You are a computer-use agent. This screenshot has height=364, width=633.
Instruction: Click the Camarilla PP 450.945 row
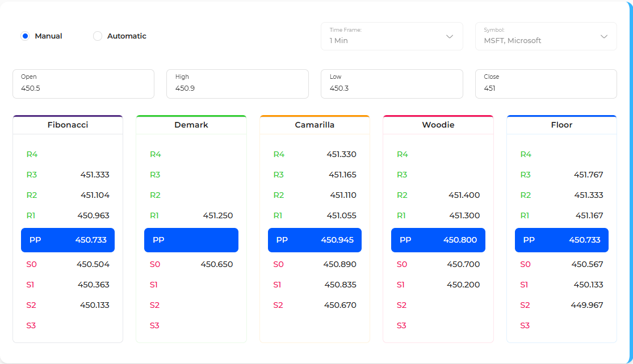click(315, 240)
